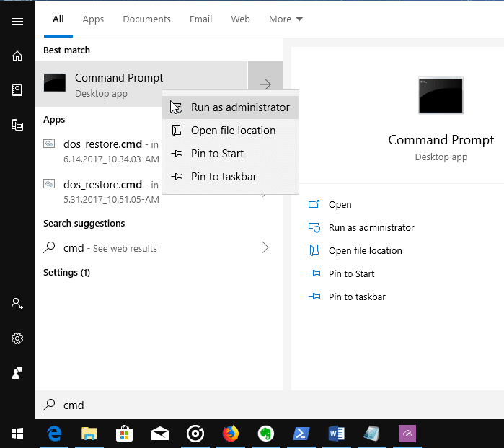504x448 pixels.
Task: Open the hamburger menu in the sidebar
Action: click(17, 21)
